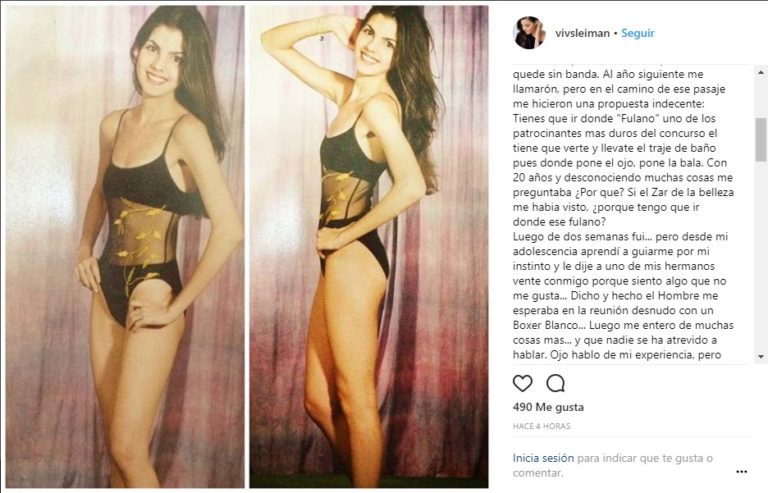The image size is (768, 493).
Task: Click the scrollbar track below the thumb
Action: pyautogui.click(x=761, y=257)
